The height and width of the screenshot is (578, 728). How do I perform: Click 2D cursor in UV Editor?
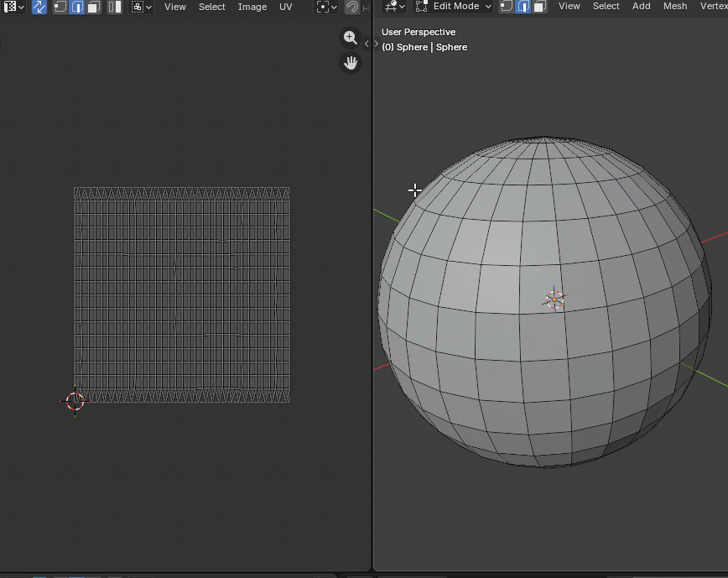pos(75,402)
